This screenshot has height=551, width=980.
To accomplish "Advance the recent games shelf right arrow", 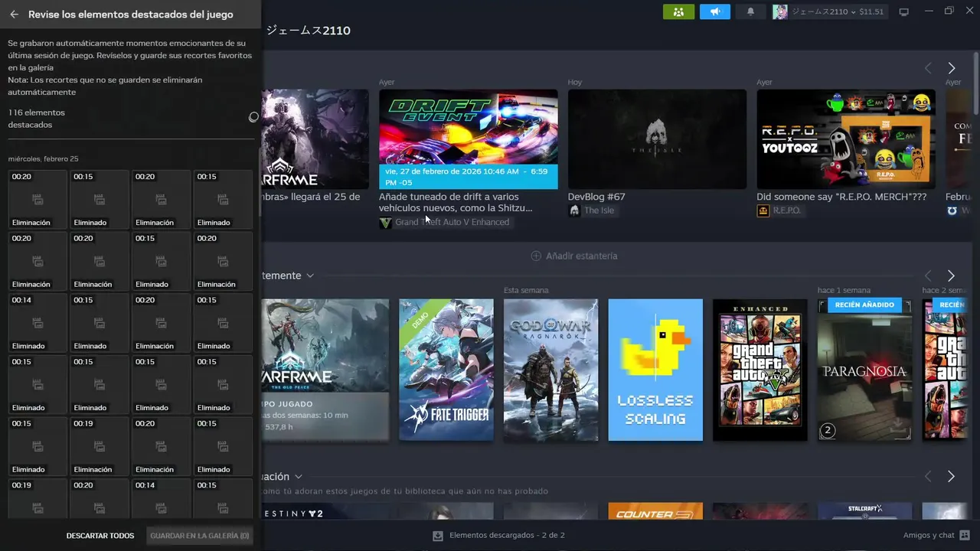I will tap(951, 275).
